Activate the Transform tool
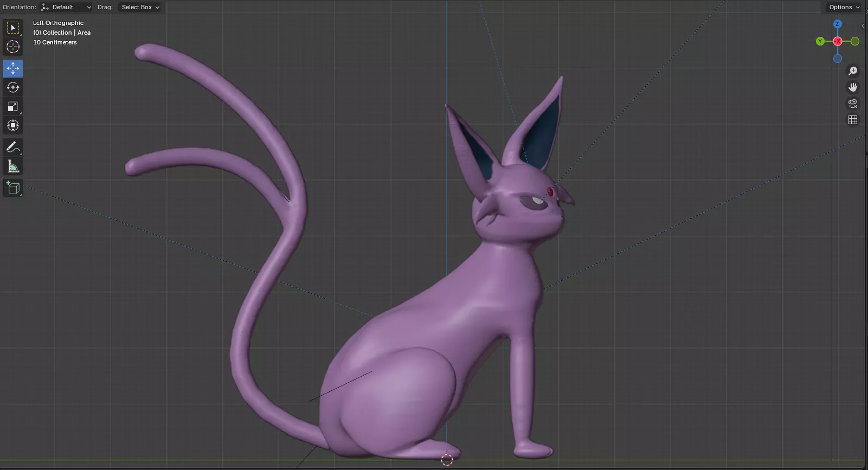The height and width of the screenshot is (470, 868). pos(13,125)
